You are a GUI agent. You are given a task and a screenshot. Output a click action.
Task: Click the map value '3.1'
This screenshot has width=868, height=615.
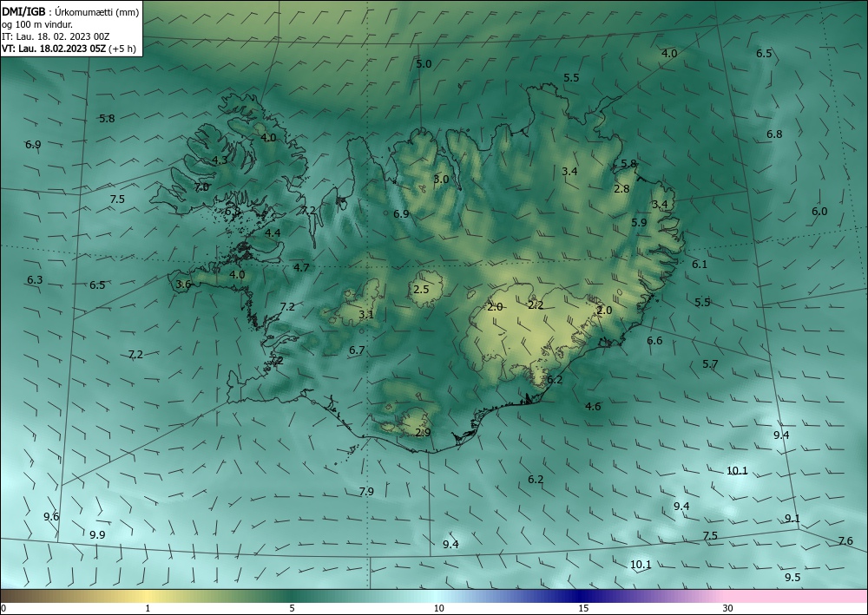click(366, 315)
